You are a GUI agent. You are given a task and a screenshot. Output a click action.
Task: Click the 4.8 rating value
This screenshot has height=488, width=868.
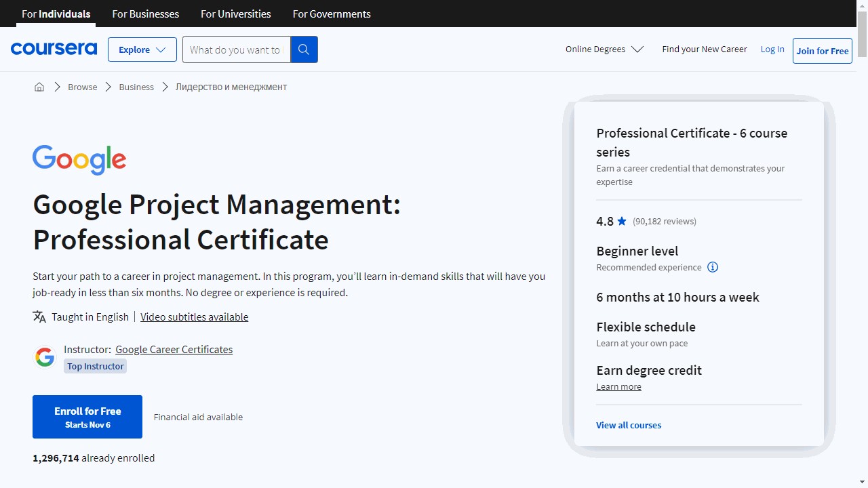point(605,221)
